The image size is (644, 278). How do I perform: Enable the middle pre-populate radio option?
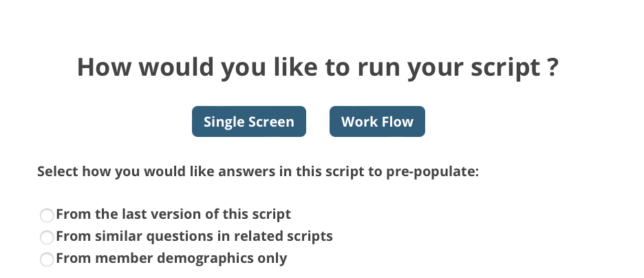click(47, 237)
